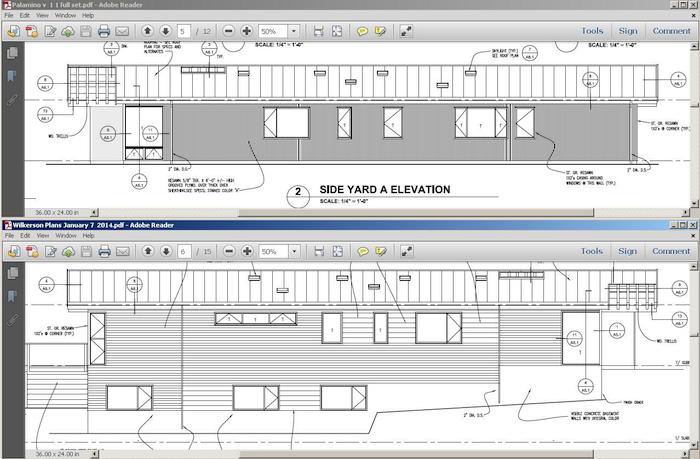The image size is (700, 459).
Task: Click horizontal scrollbar thumb in Palamino window
Action: 416,213
